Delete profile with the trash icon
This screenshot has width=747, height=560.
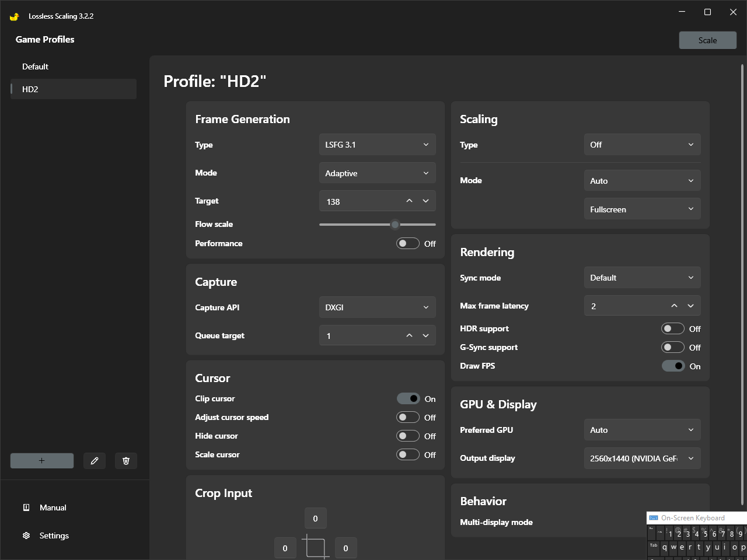click(x=126, y=461)
